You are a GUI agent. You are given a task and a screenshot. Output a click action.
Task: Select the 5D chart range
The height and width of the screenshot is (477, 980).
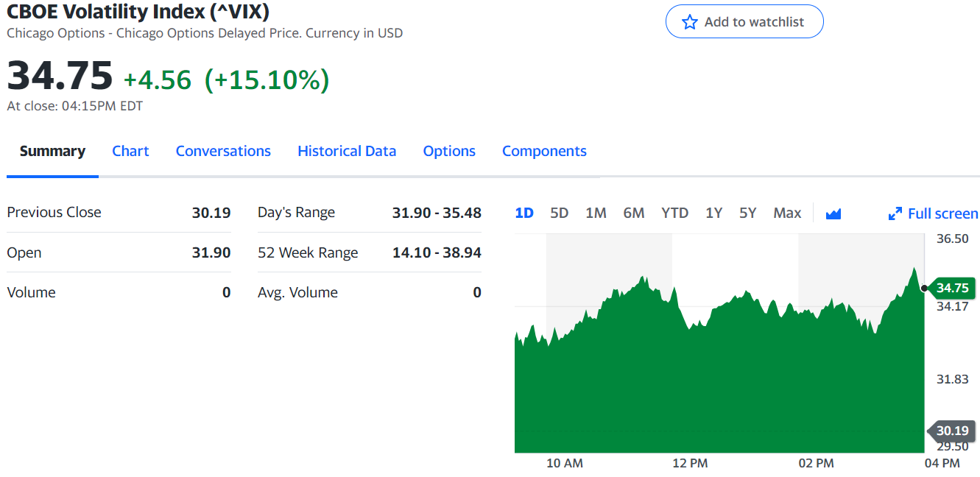tap(560, 213)
